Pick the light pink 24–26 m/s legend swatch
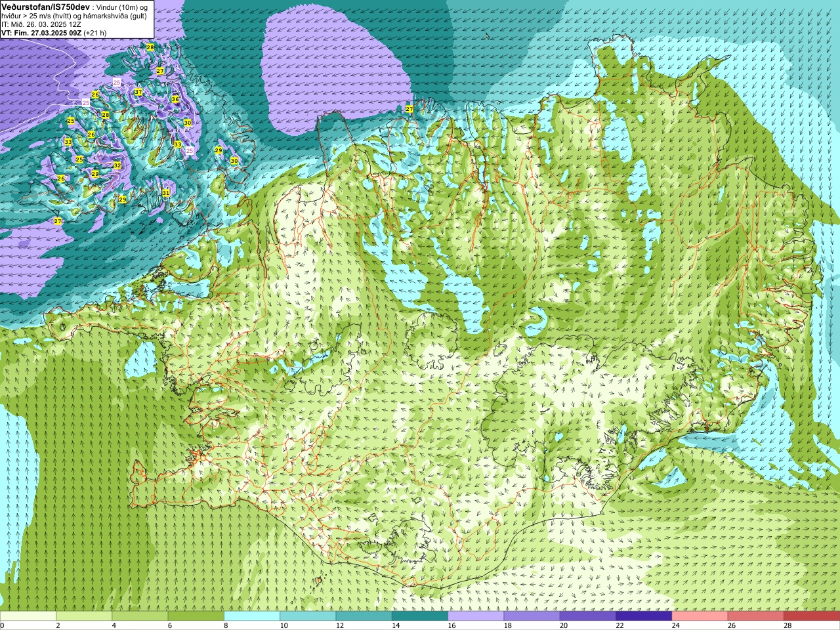The height and width of the screenshot is (630, 840). 700,616
